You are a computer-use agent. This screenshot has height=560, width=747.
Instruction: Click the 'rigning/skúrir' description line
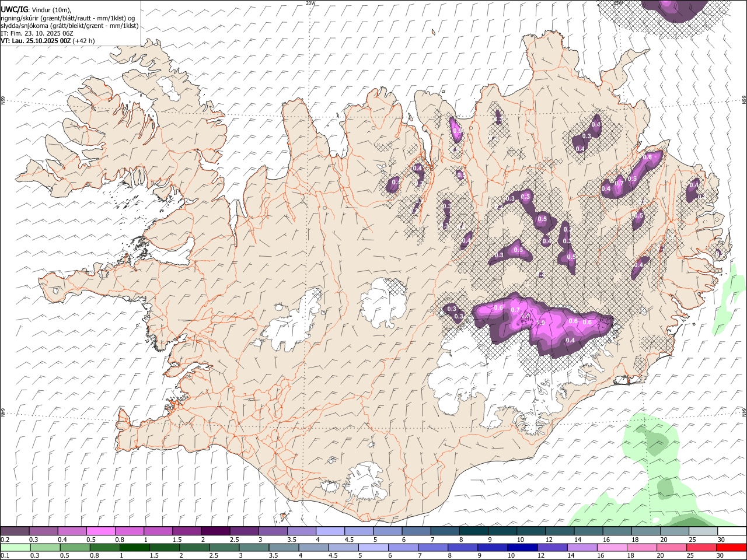tap(68, 18)
